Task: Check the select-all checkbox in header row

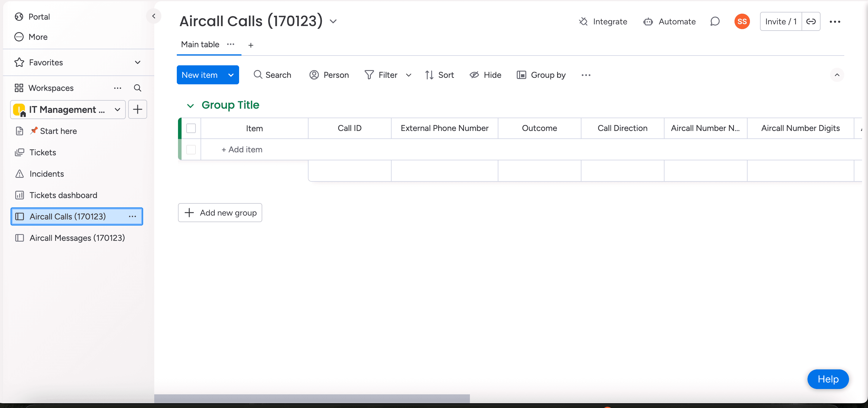Action: (191, 128)
